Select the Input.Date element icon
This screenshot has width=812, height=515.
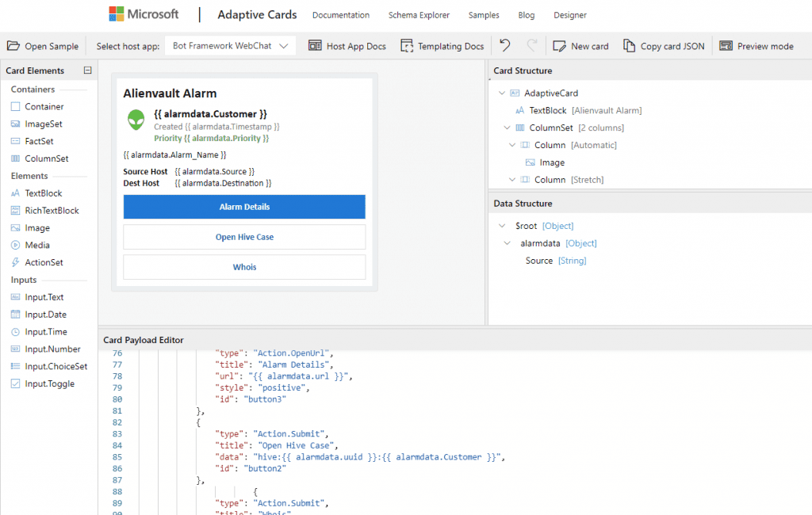(16, 315)
